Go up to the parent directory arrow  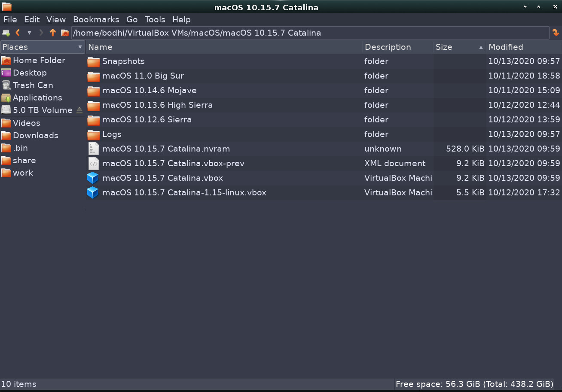point(52,33)
